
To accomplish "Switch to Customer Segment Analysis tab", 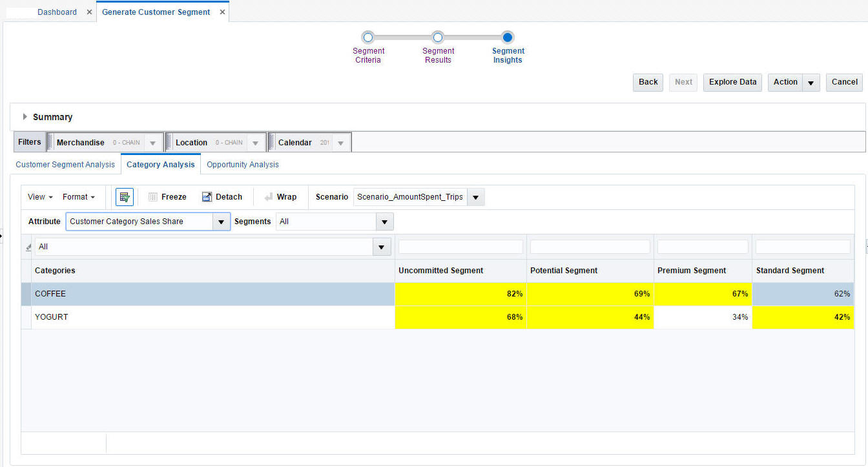I will [x=65, y=165].
